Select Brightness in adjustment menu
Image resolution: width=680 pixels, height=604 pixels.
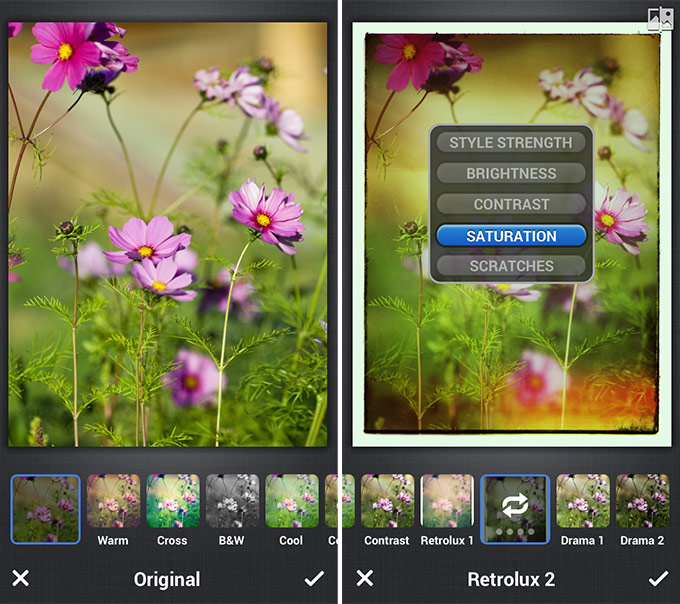pos(510,174)
